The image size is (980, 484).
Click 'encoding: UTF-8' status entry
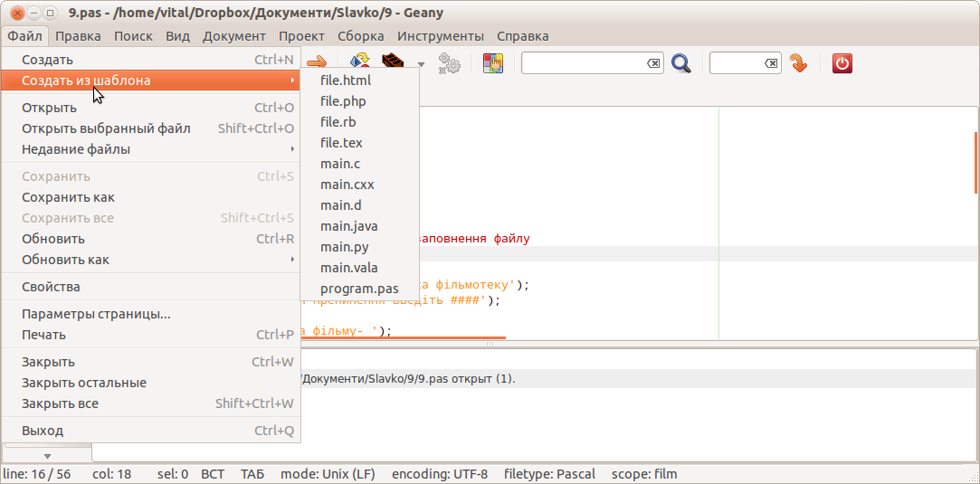click(440, 475)
